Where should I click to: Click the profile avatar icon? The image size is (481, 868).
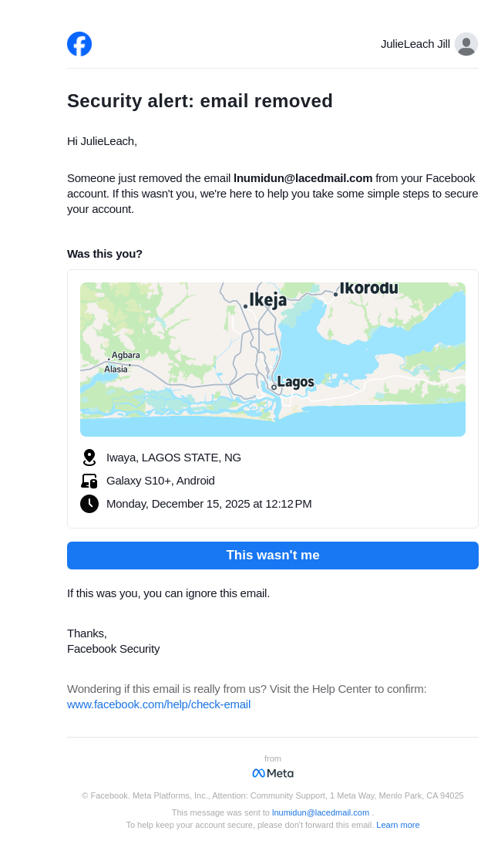[466, 44]
